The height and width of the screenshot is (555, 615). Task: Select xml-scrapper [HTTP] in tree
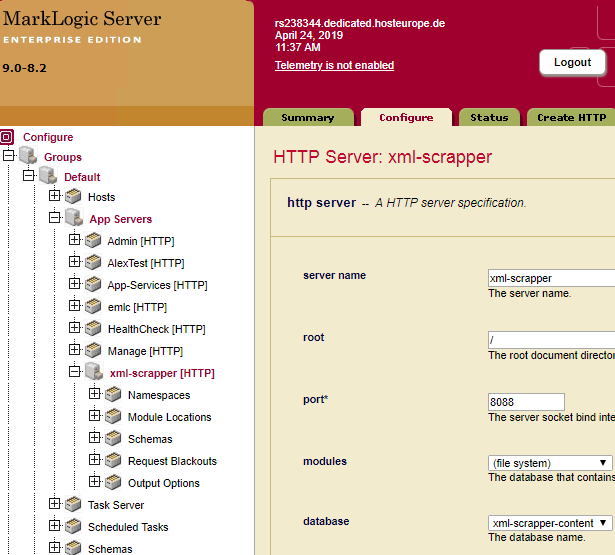162,373
